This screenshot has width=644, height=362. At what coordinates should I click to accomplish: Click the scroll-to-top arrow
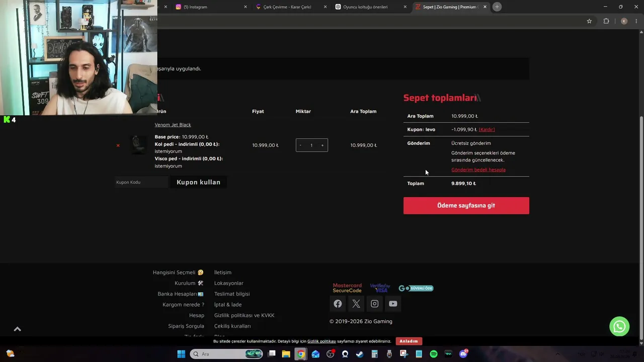point(18,329)
